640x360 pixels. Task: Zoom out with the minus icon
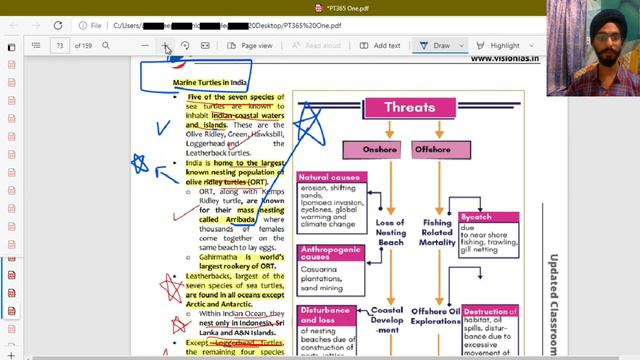click(x=145, y=46)
